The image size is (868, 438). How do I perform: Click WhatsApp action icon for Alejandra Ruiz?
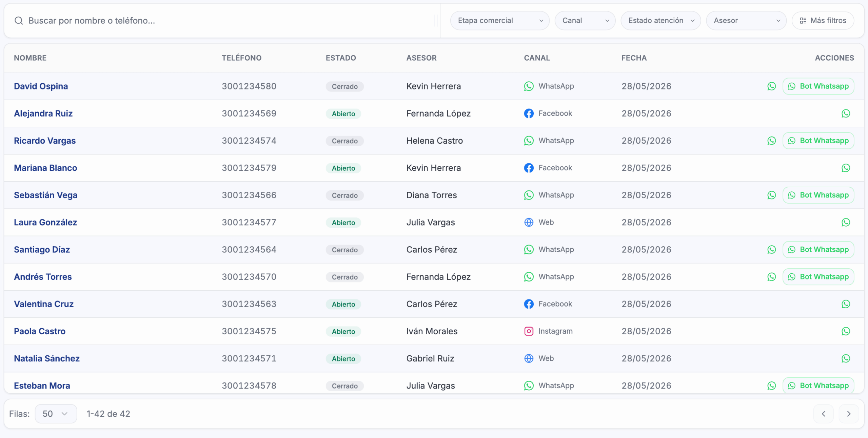[x=846, y=113]
